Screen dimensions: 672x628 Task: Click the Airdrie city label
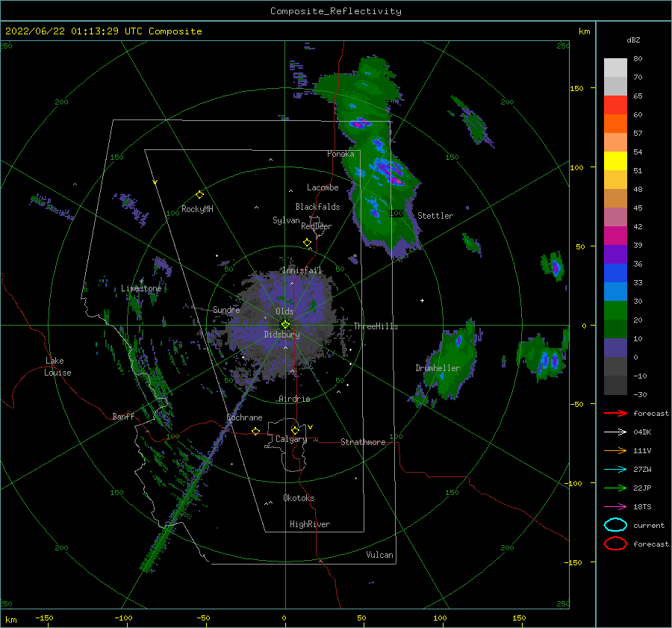(294, 399)
